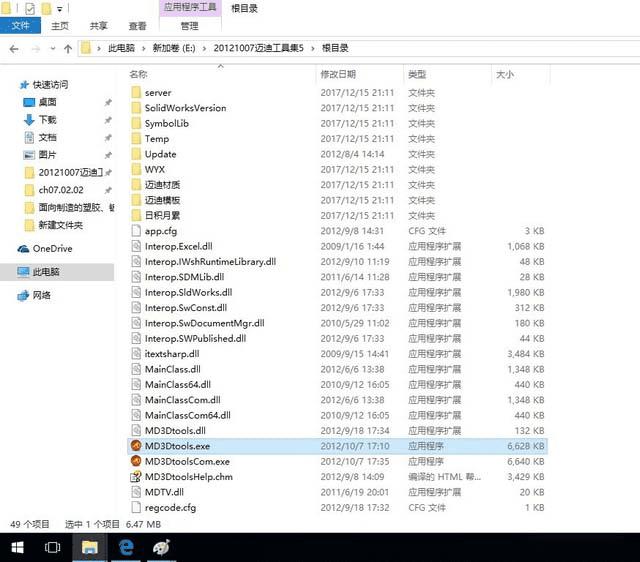Click the MD3Dtools.exe application icon
640x562 pixels.
136,446
